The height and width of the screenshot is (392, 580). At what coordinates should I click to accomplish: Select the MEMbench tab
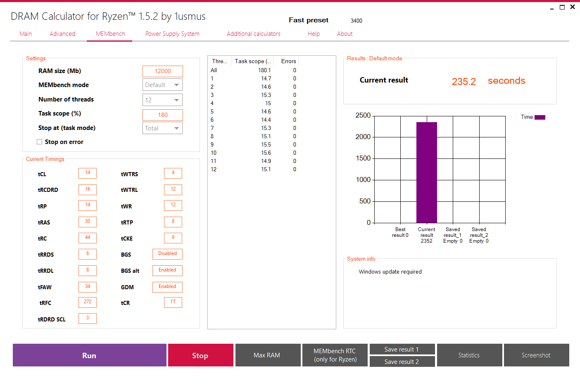point(110,34)
